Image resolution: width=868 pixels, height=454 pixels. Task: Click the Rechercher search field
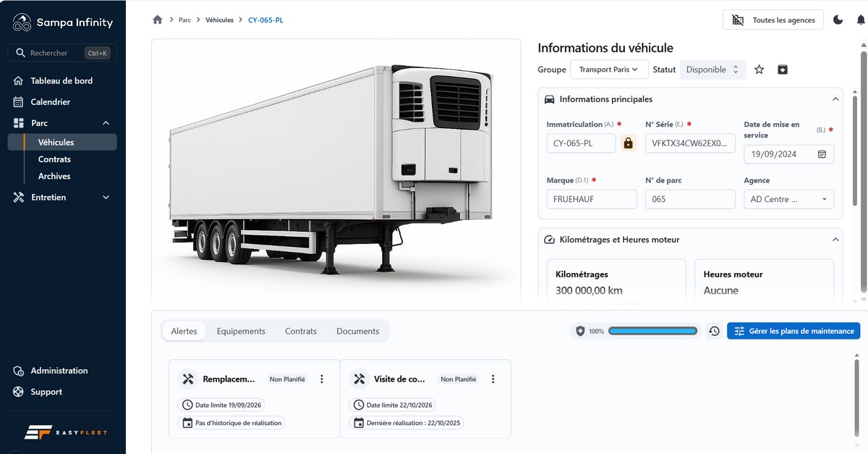pyautogui.click(x=61, y=53)
